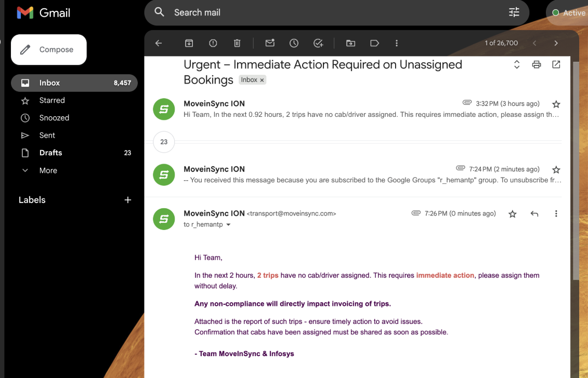Viewport: 588px width, 378px height.
Task: Go to the newer conversation arrow
Action: click(535, 43)
